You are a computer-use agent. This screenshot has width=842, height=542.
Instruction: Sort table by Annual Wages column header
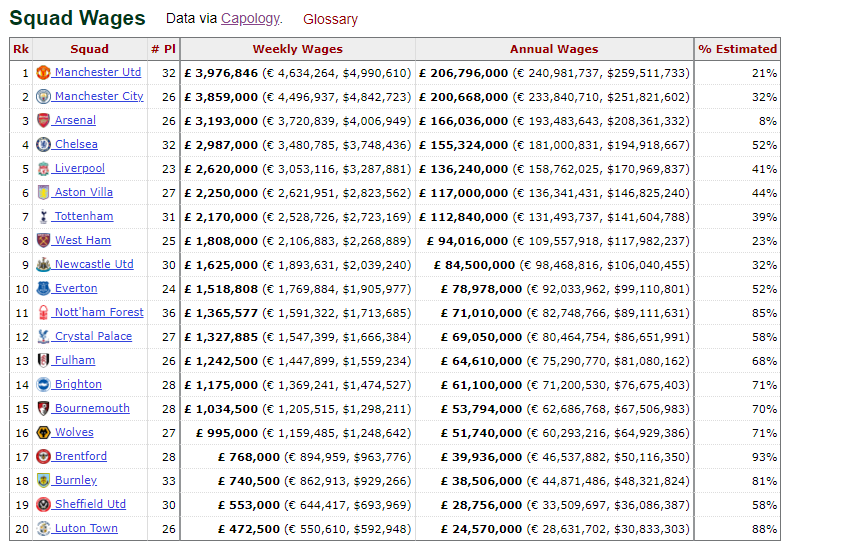coord(554,49)
